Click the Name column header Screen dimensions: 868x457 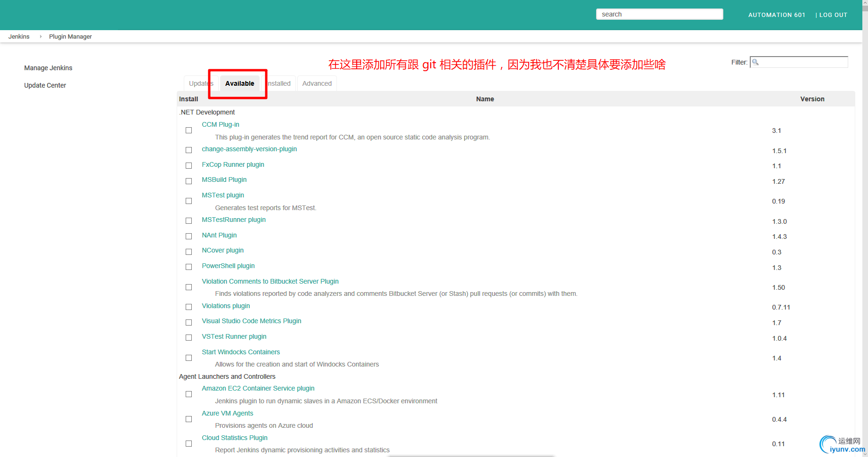(485, 99)
